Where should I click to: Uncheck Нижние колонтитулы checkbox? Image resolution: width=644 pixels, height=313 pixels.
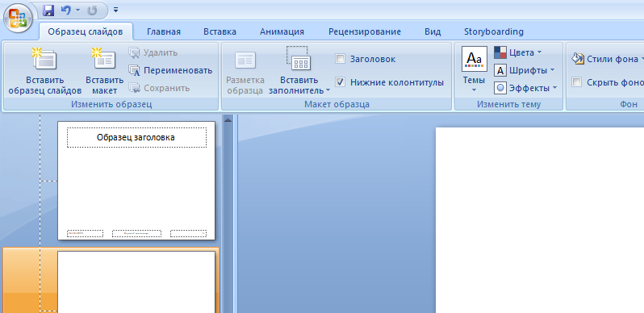(340, 82)
